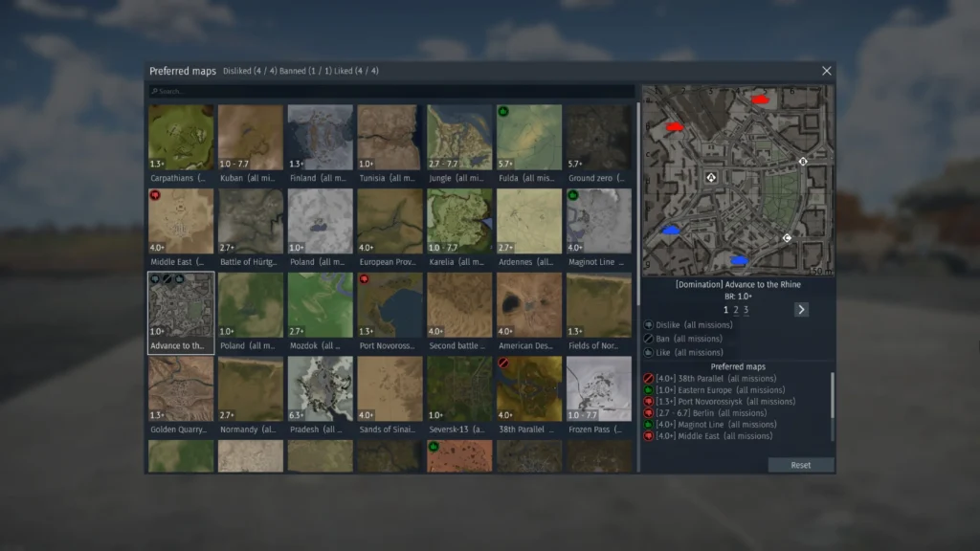The width and height of the screenshot is (980, 551).
Task: Switch to mission 2 of Advance to the Rhine
Action: (x=736, y=309)
